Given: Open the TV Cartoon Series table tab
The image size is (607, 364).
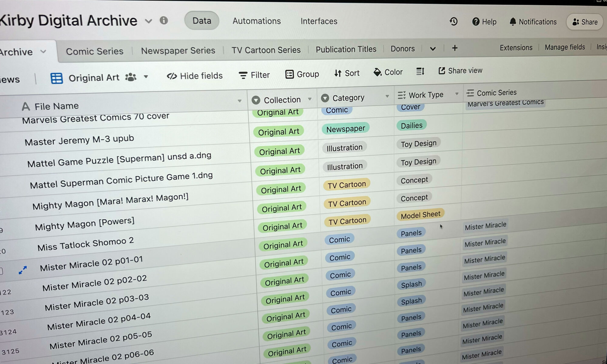Looking at the screenshot, I should (266, 50).
